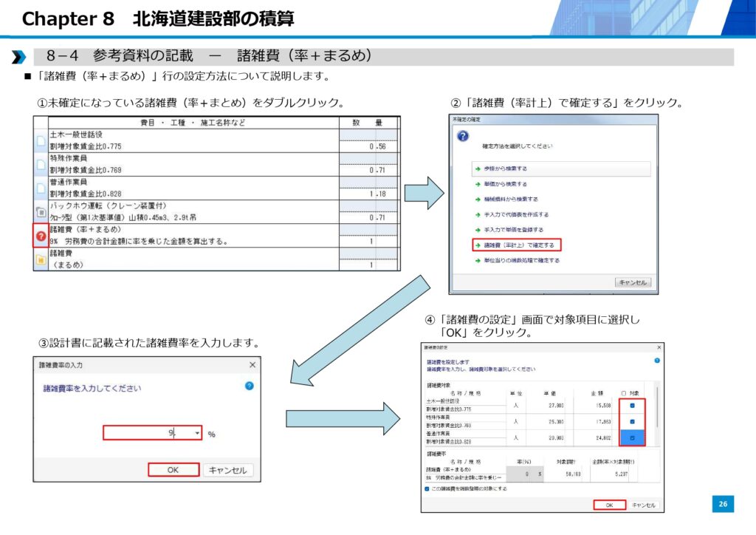756x535 pixels.
Task: Click the help icon in 諸雑費の設定 dialog
Action: point(657,361)
